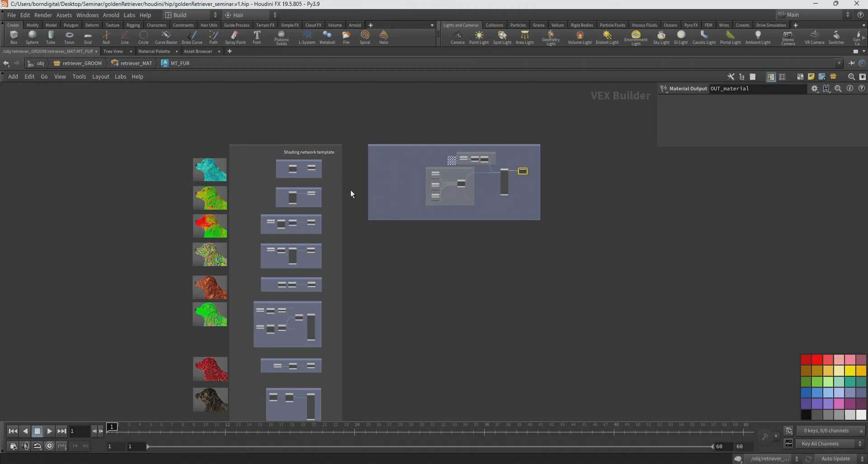Open the Hair radial menu dropdown

click(251, 15)
